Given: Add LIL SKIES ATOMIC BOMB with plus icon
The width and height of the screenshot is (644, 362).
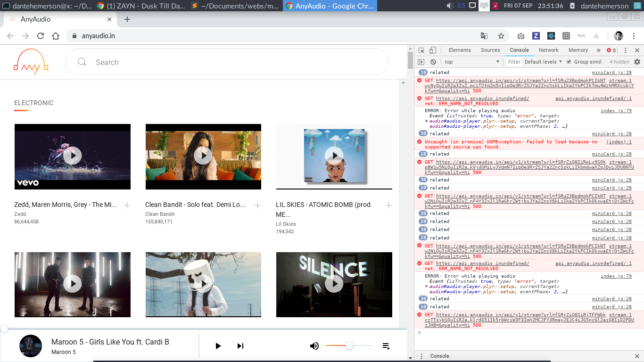Looking at the screenshot, I should pos(388,205).
